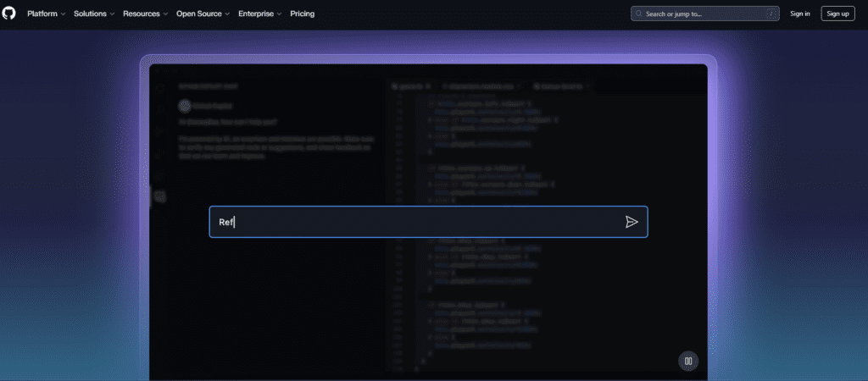
Task: Pause the demo animation
Action: [x=688, y=361]
